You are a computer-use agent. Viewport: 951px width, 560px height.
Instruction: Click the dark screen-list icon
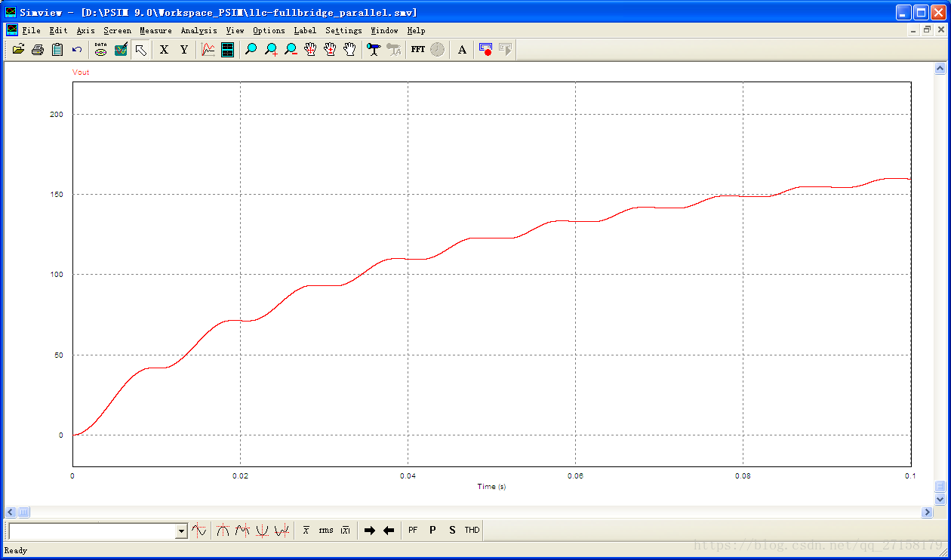tap(227, 50)
